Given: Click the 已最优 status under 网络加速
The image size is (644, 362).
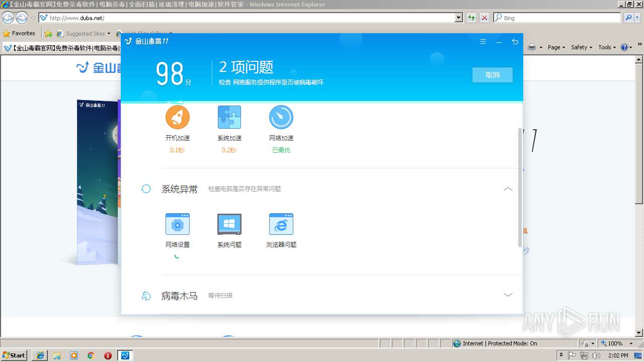Looking at the screenshot, I should coord(281,150).
